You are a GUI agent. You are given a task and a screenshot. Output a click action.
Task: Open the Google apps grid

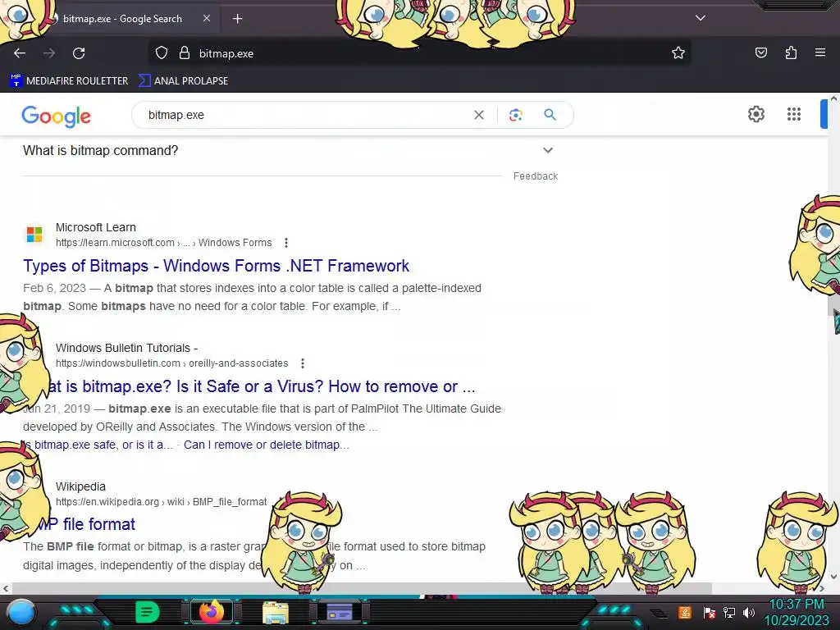click(x=794, y=114)
